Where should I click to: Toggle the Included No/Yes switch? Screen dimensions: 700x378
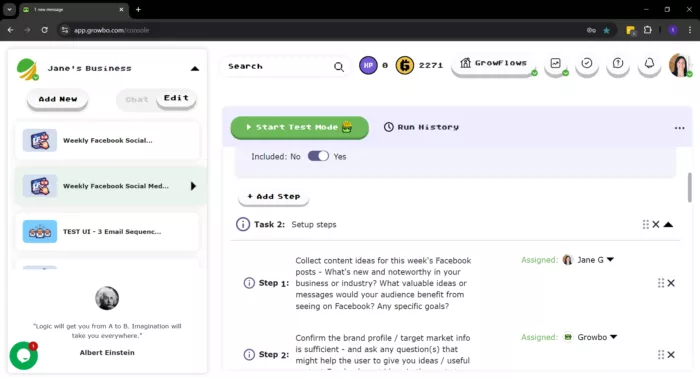coord(318,156)
